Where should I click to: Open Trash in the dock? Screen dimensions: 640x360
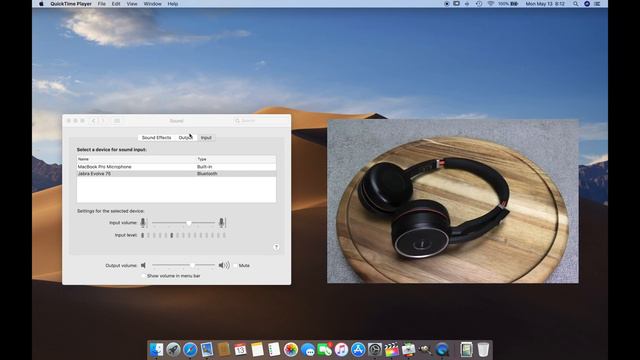tap(483, 350)
